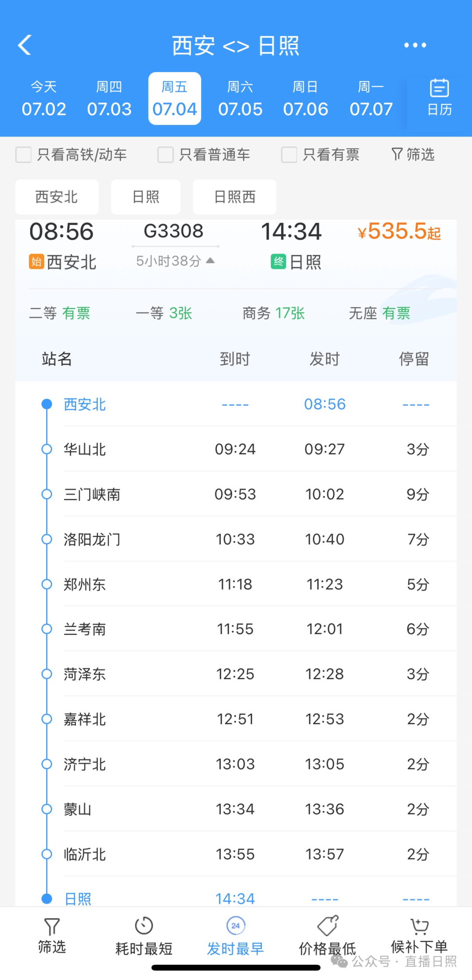Sort by lowest price tag icon

tap(328, 926)
